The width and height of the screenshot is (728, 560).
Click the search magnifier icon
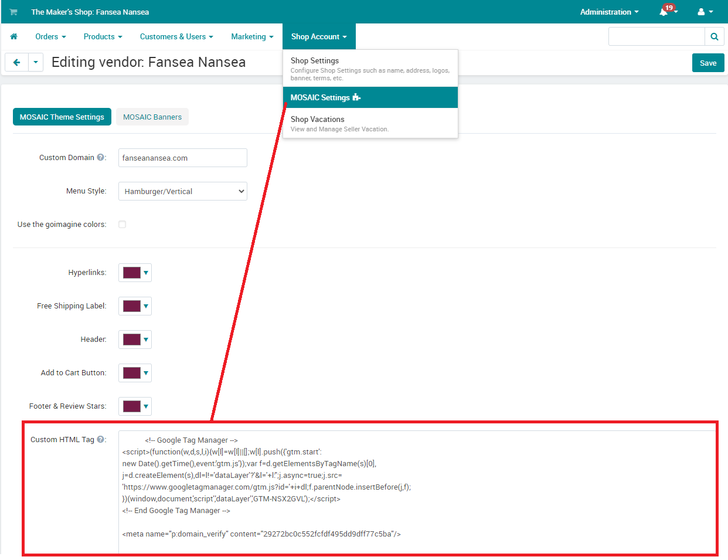pos(714,36)
